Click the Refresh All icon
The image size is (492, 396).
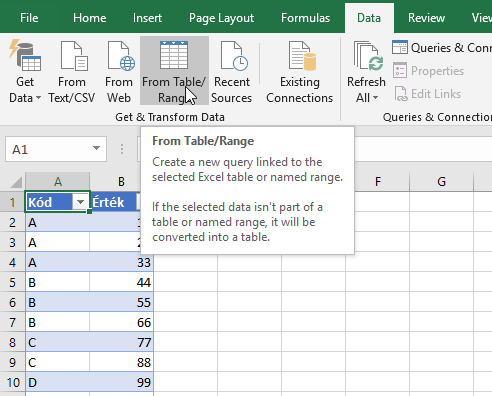pyautogui.click(x=368, y=56)
